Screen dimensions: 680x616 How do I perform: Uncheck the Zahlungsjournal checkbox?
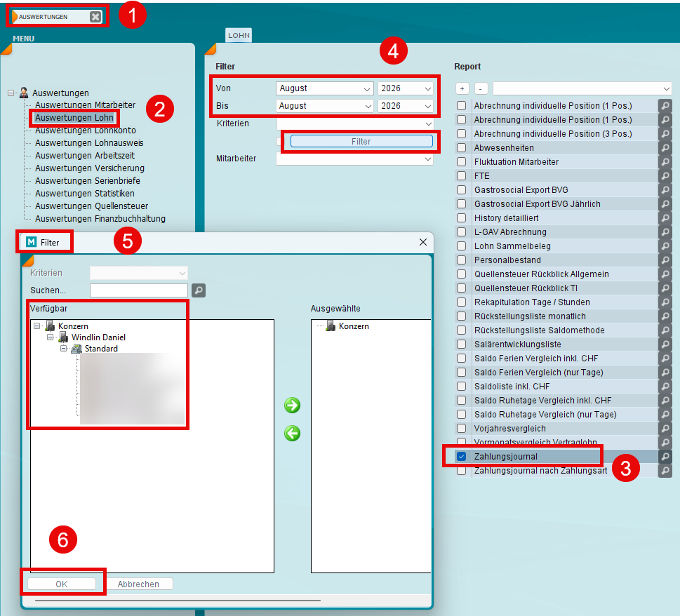(x=462, y=457)
